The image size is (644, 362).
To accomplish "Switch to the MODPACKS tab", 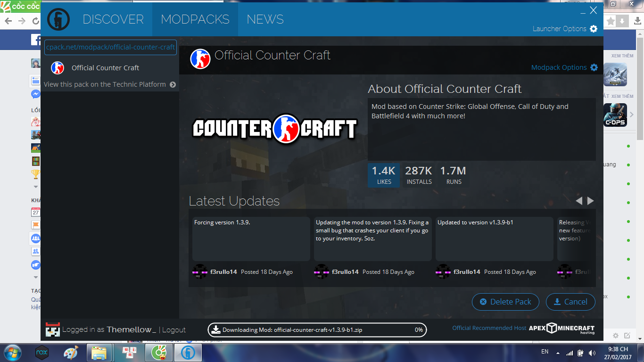I will tap(195, 19).
